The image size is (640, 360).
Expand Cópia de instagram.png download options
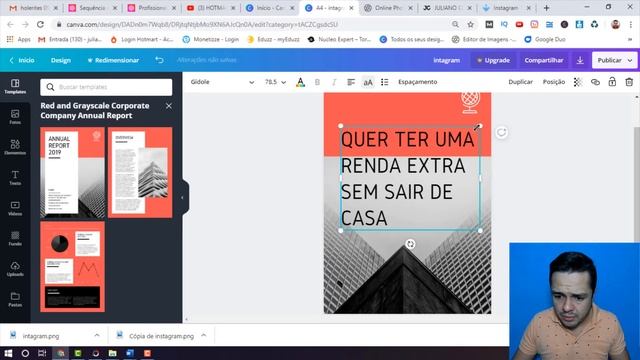click(204, 336)
